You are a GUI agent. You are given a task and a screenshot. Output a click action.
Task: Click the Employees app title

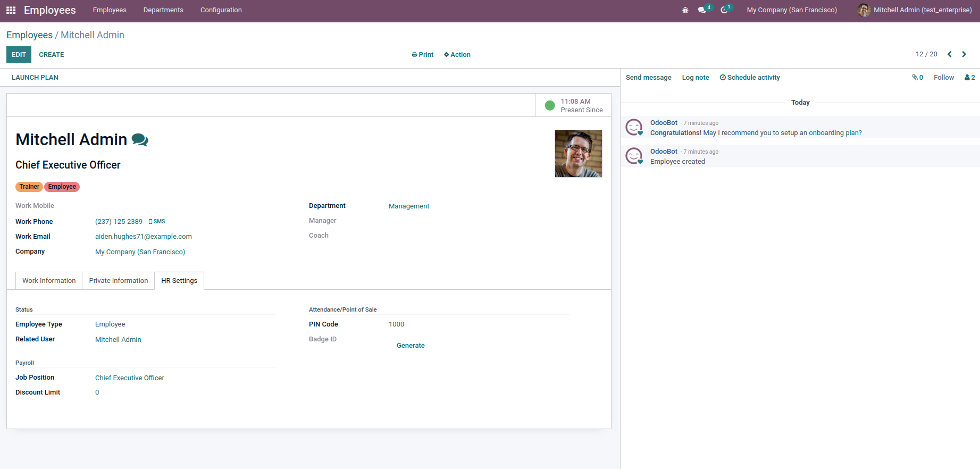pos(50,10)
